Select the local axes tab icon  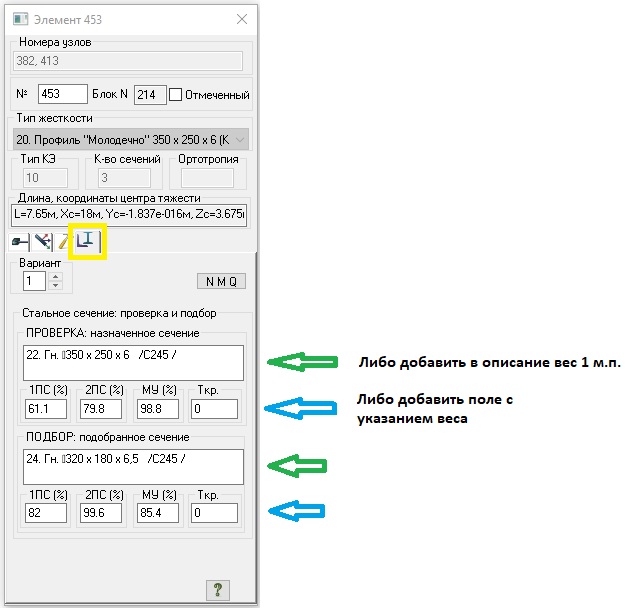click(x=43, y=241)
